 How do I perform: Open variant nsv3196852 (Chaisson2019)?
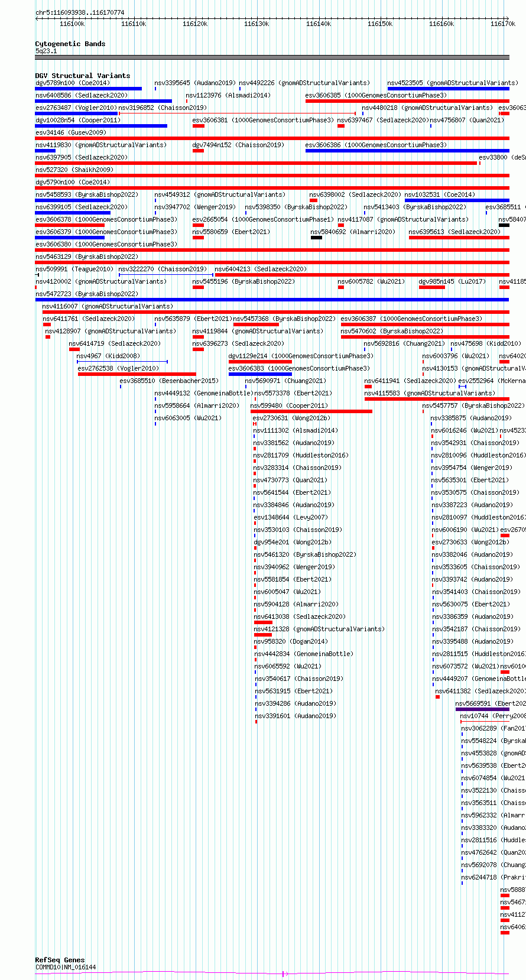163,108
